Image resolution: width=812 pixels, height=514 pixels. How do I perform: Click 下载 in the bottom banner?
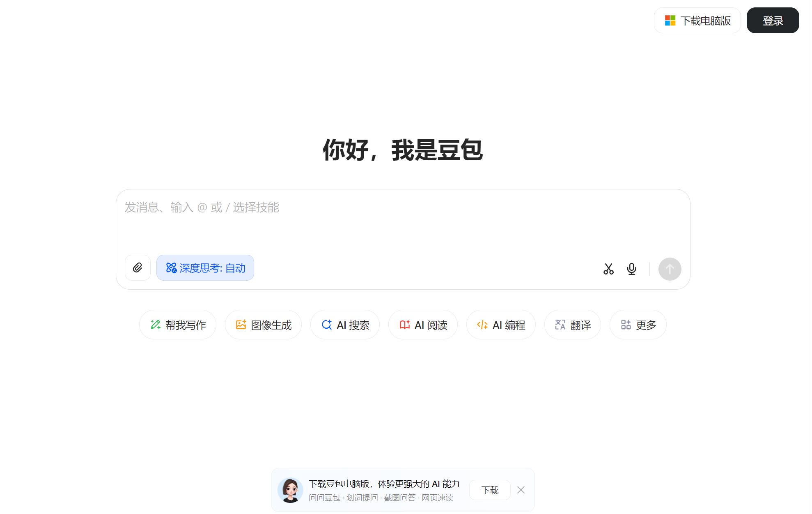490,490
